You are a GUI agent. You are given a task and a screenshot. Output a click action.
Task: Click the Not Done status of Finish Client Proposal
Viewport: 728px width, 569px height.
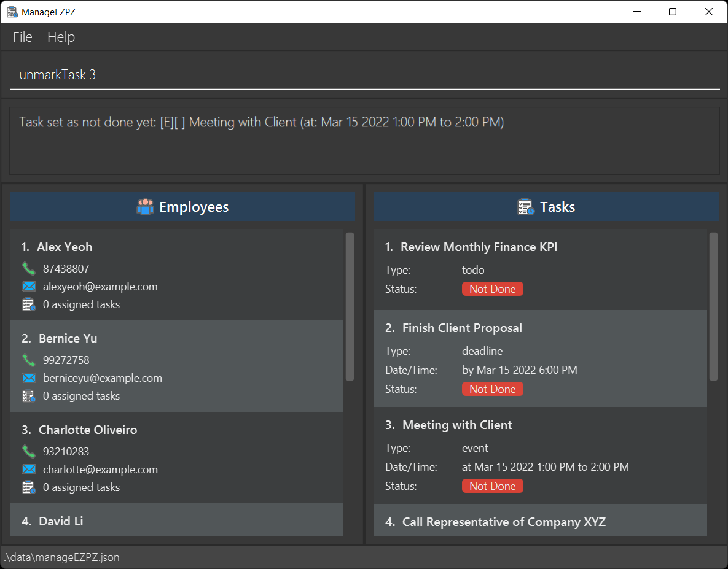(493, 389)
